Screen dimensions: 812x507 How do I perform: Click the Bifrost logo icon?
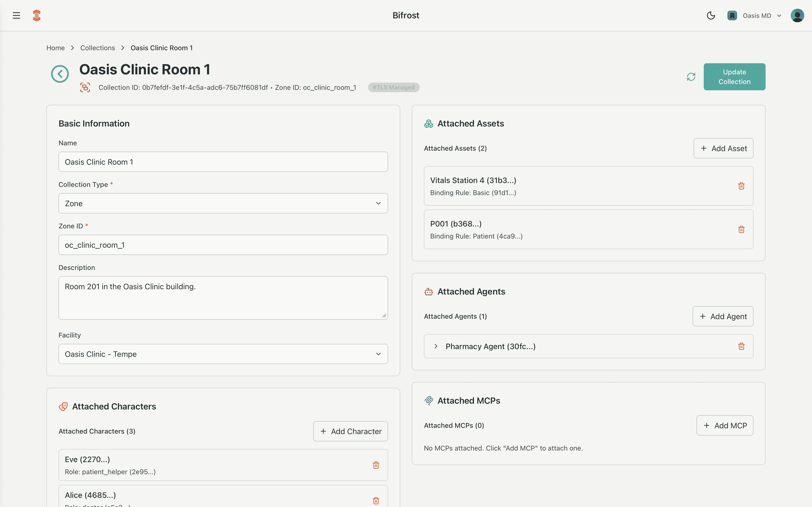click(x=36, y=15)
